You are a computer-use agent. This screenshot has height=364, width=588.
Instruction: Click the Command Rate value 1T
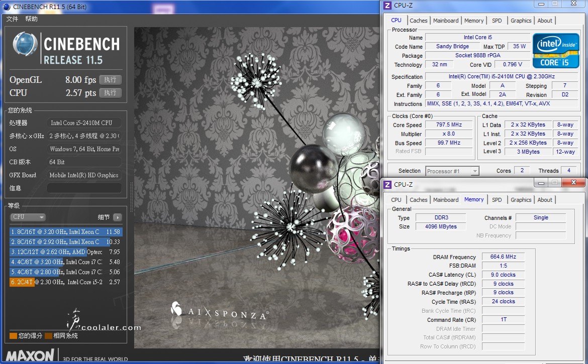point(503,319)
